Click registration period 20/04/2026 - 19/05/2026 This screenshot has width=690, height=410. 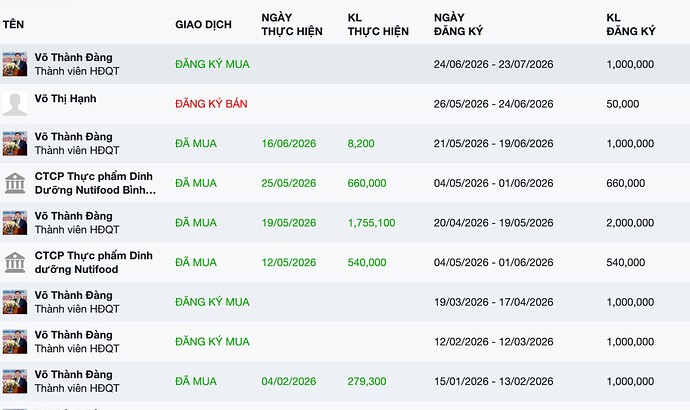click(493, 223)
